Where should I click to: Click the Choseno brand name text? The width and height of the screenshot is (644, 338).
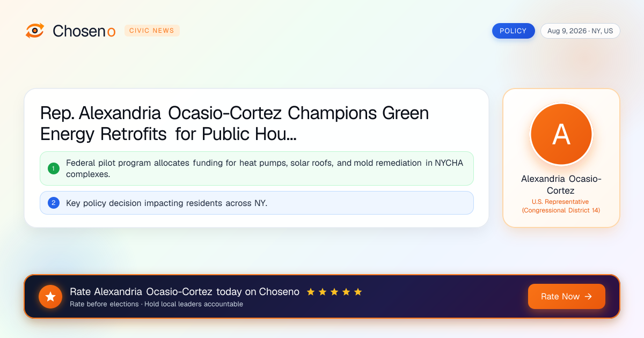point(84,31)
